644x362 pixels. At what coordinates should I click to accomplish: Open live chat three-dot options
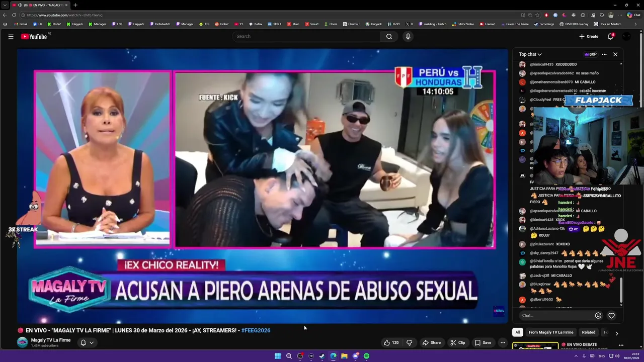coord(604,54)
